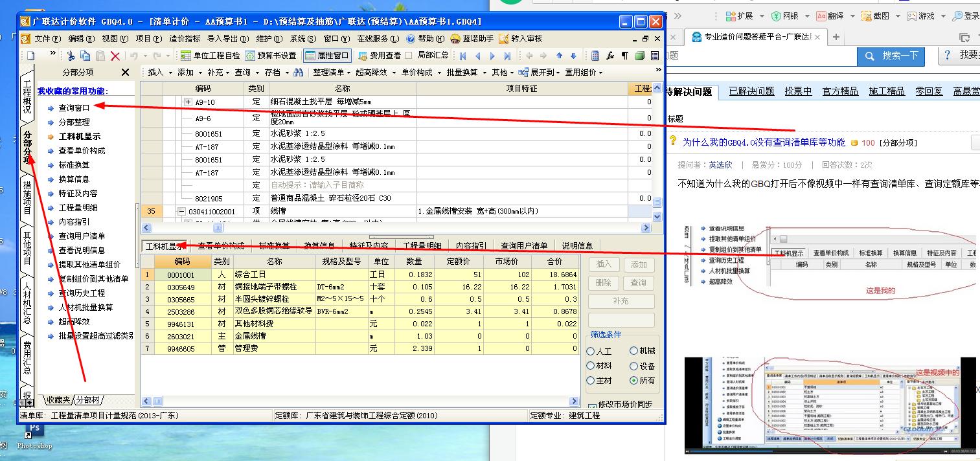The image size is (980, 461).
Task: Open the 查询 toolbar dropdown
Action: pyautogui.click(x=246, y=73)
